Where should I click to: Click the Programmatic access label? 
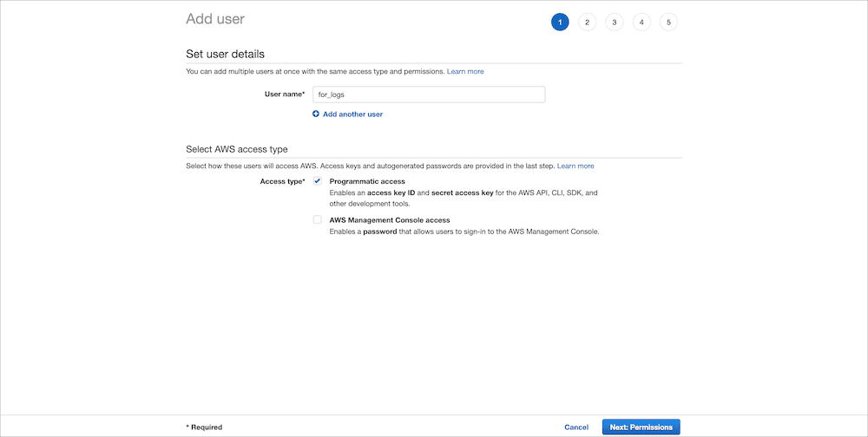pos(367,181)
